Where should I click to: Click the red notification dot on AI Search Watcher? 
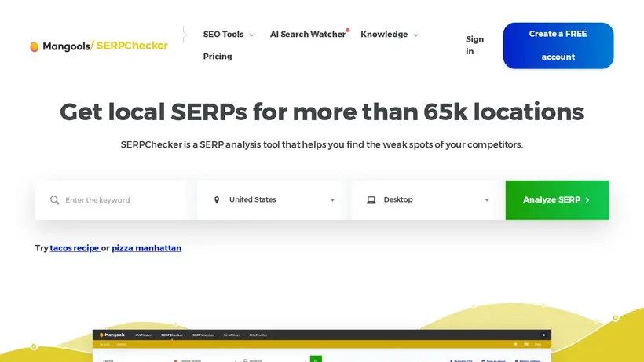347,30
